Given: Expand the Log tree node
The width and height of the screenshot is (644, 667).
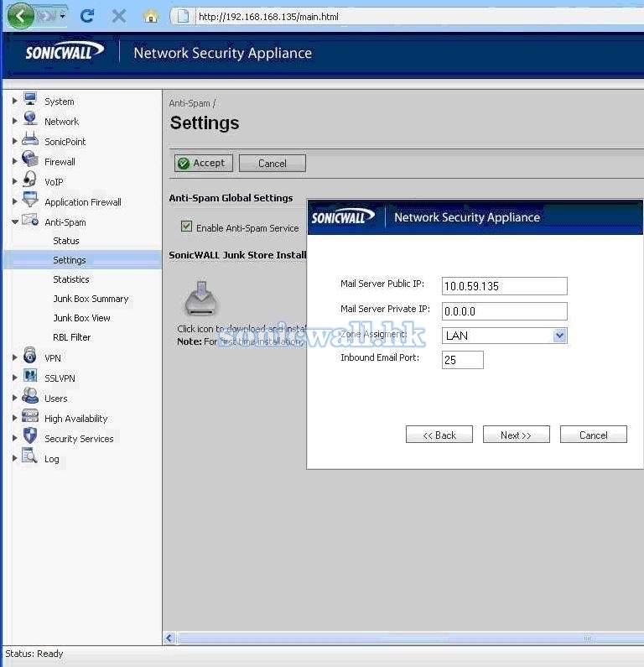Looking at the screenshot, I should coord(14,458).
